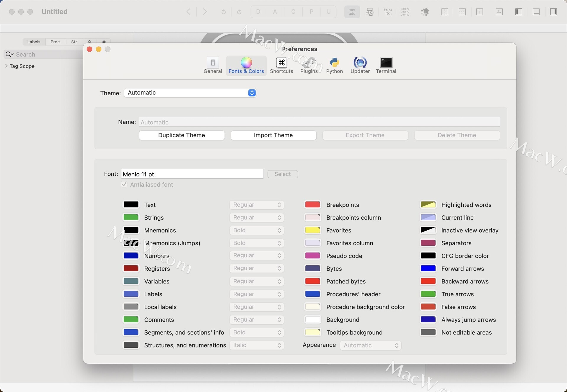Click the forward navigation arrow in toolbar
Screen dimensions: 567x392
coord(205,12)
